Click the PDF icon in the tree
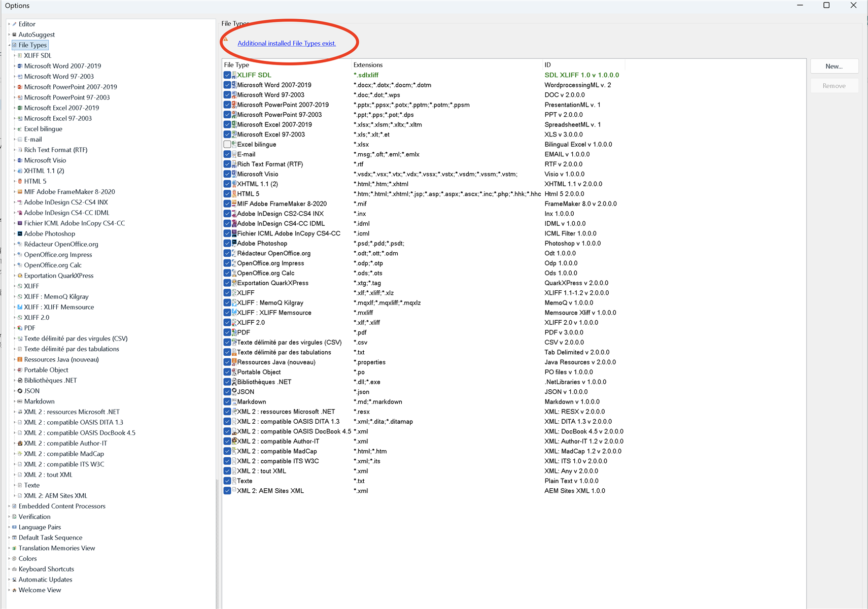Viewport: 868px width, 609px height. [20, 328]
